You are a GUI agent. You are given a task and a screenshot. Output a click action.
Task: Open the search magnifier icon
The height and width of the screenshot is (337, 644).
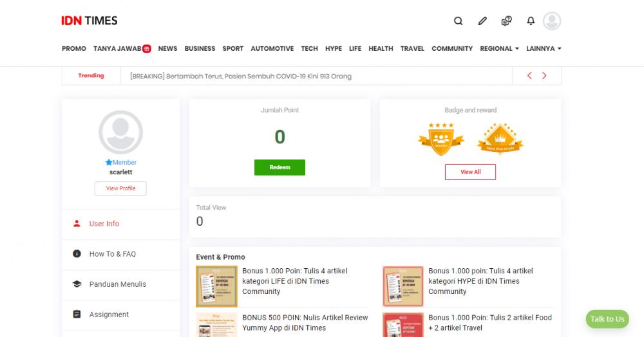pos(459,21)
